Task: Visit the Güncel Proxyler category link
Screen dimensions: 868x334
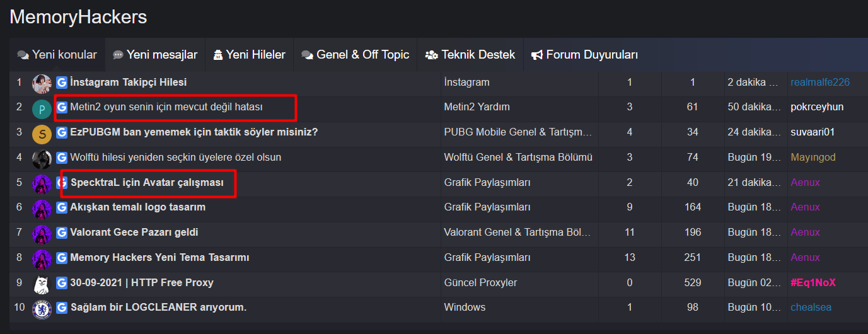Action: 480,283
